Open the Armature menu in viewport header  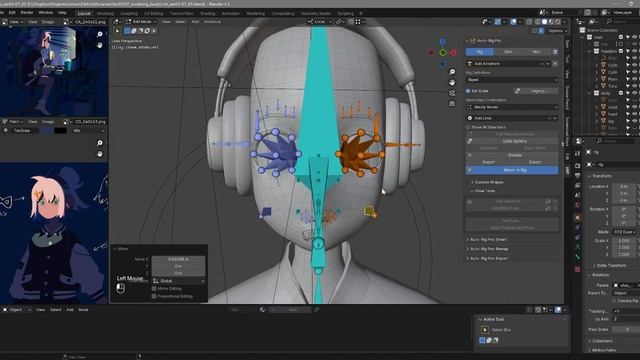pos(212,22)
